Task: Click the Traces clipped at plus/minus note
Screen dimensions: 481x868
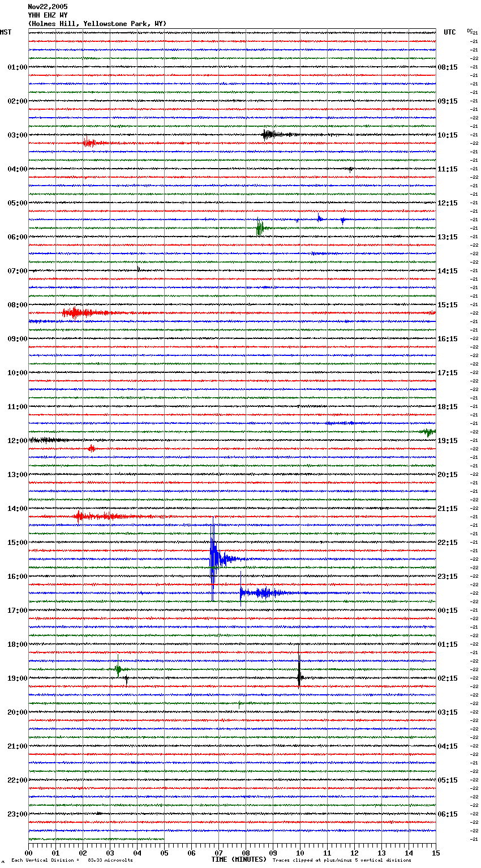Action: [342, 861]
